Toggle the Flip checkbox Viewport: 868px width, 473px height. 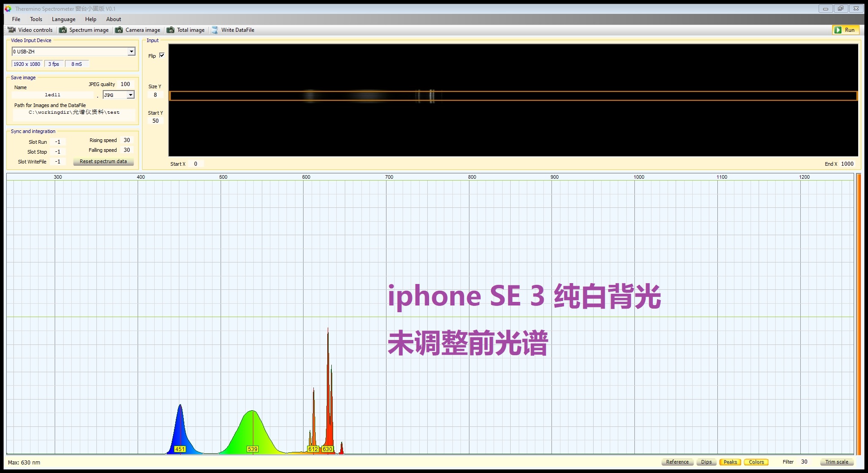162,56
